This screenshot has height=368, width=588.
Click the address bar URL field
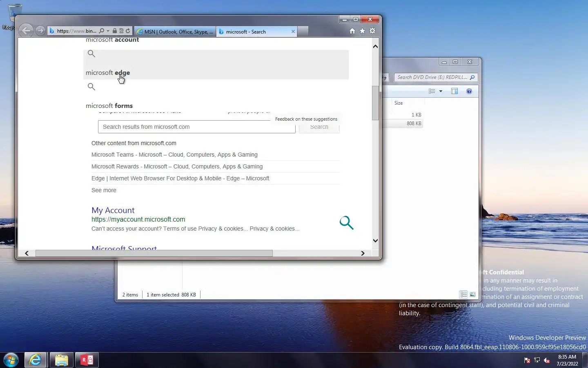pyautogui.click(x=77, y=31)
